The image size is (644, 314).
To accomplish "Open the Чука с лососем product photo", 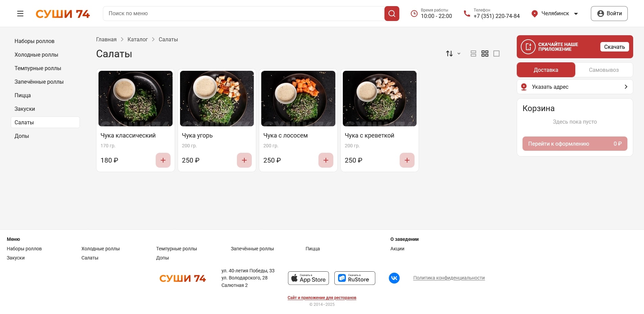I will tap(298, 99).
